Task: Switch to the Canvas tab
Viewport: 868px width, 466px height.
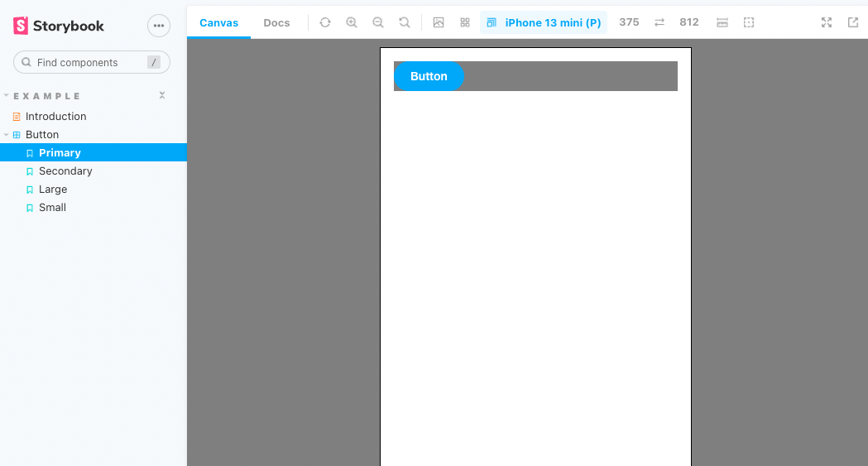Action: click(x=218, y=22)
